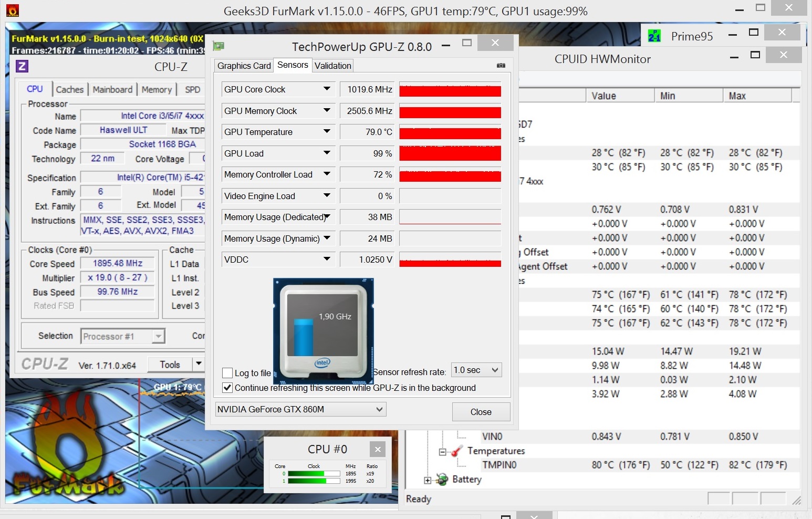
Task: Select the CPU tab in CPU-Z
Action: coord(35,89)
